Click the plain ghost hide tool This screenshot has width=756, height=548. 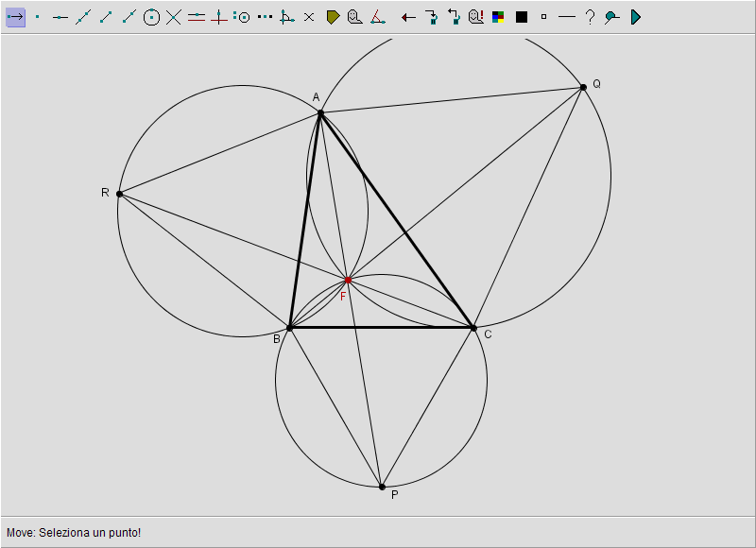click(355, 17)
